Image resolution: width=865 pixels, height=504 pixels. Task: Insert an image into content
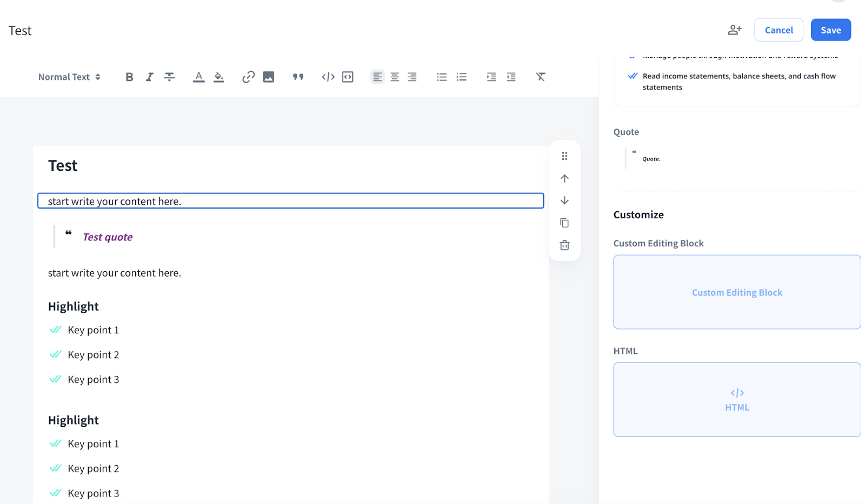[x=268, y=77]
